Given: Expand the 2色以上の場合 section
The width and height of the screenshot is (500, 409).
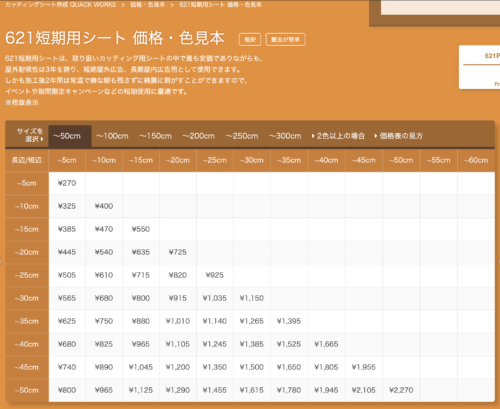Looking at the screenshot, I should (338, 136).
